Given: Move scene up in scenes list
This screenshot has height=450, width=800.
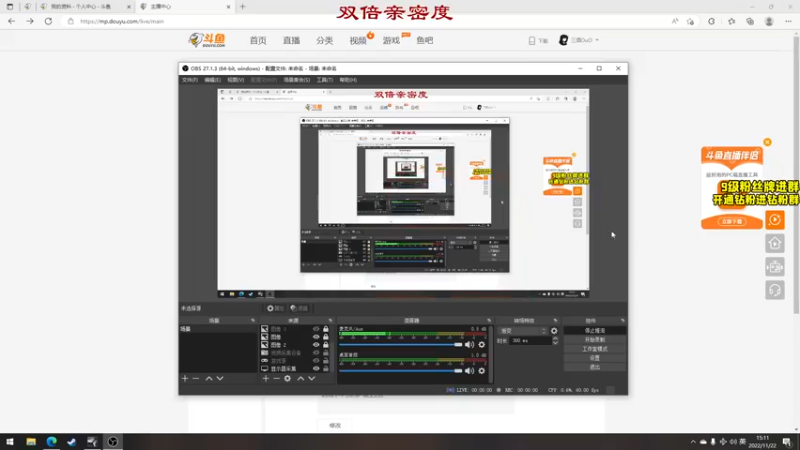Looking at the screenshot, I should 209,379.
